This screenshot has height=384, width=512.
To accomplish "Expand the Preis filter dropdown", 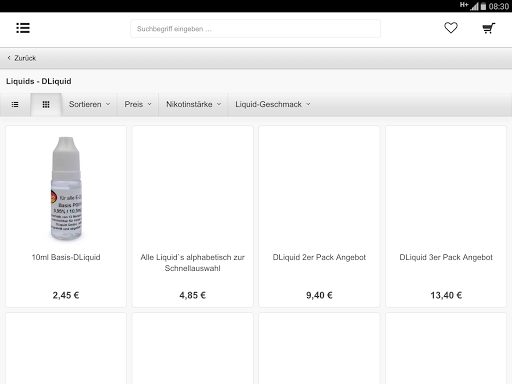I will coord(138,104).
